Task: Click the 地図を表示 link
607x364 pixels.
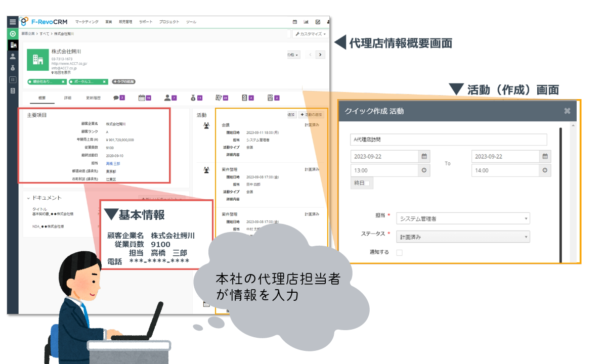Action: 61,72
